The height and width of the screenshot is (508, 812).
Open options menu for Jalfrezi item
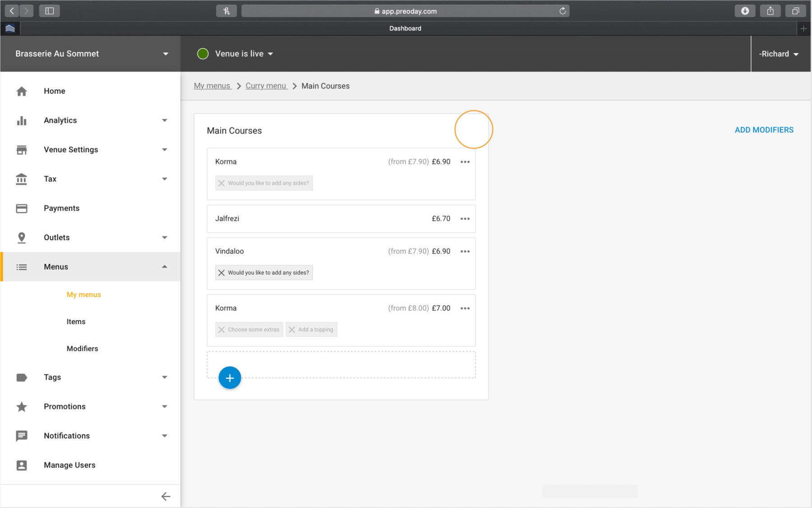pos(465,219)
